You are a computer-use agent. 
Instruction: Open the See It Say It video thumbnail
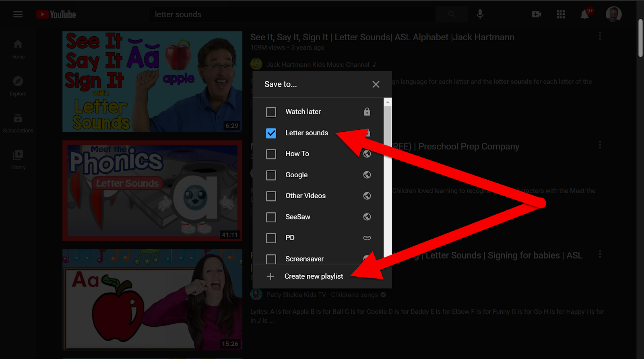(152, 81)
